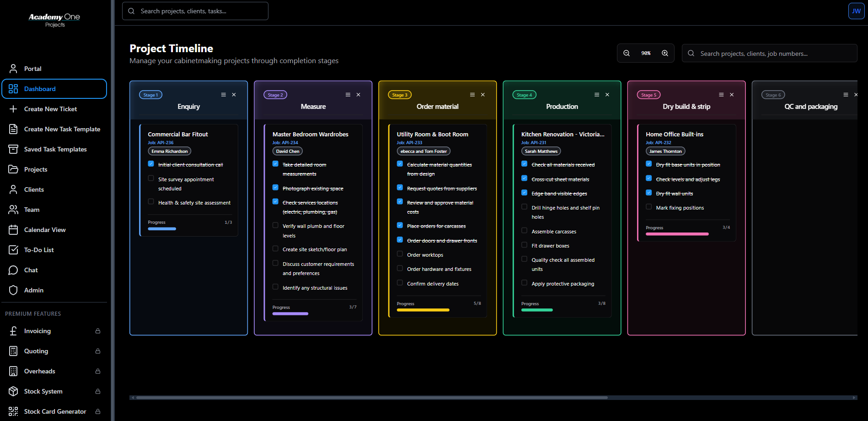Open the Dashboard menu item
This screenshot has height=421, width=868.
point(54,89)
